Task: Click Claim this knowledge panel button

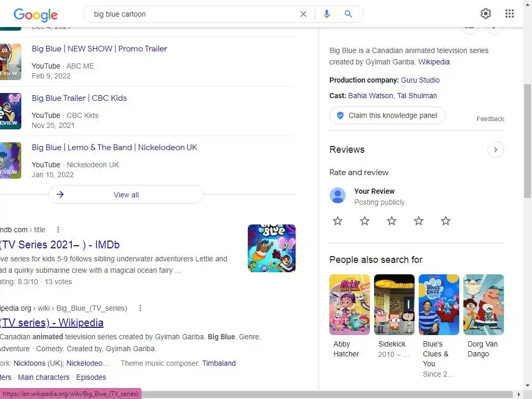Action: pos(388,115)
